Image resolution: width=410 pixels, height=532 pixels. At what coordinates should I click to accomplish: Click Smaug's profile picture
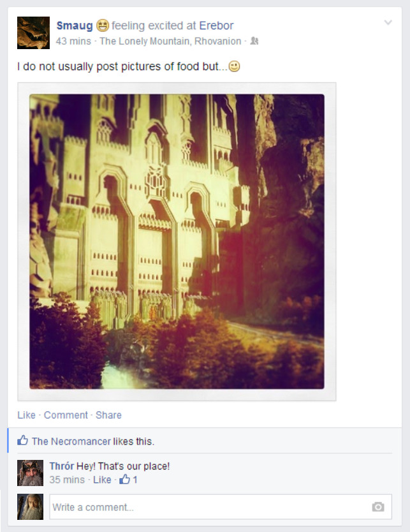click(34, 33)
